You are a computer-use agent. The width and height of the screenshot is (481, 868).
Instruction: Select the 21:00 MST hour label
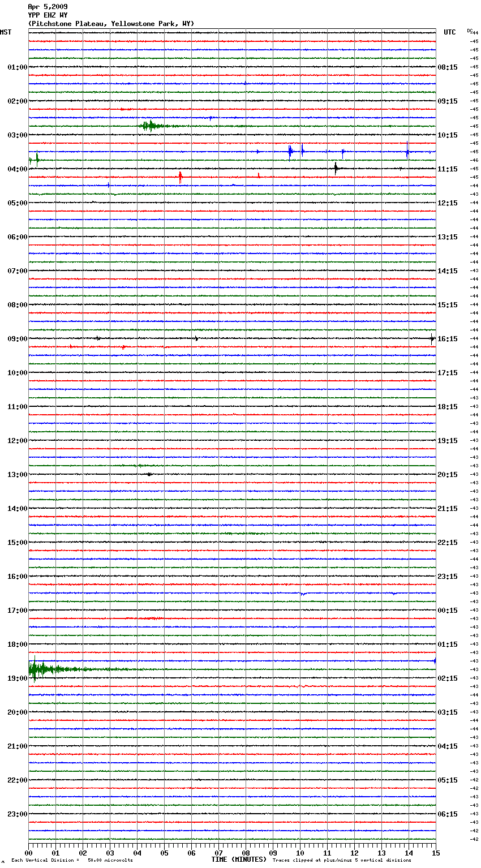click(x=18, y=746)
